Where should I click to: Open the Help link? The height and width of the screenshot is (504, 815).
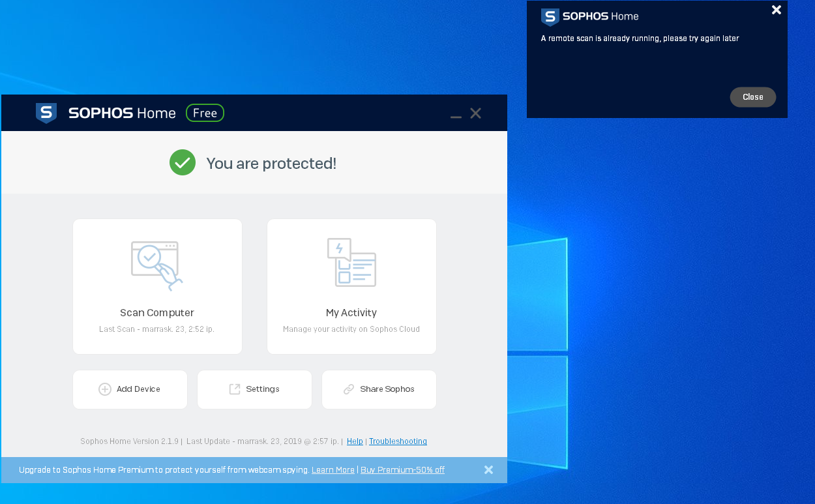[355, 441]
